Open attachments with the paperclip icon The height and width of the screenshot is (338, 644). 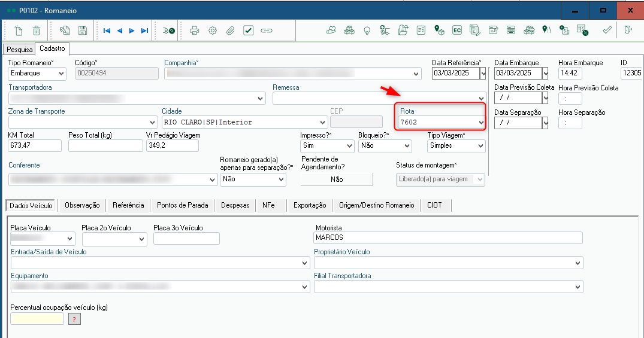pos(231,31)
